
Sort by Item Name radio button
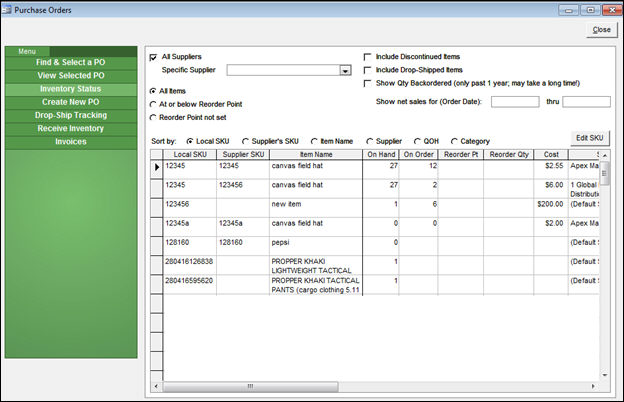pos(314,141)
